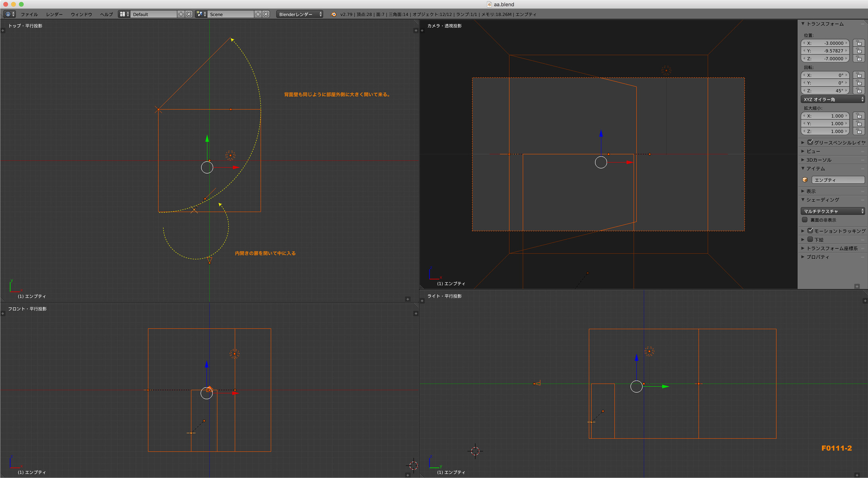Open the Blenderレンダー engine dropdown

coord(300,14)
